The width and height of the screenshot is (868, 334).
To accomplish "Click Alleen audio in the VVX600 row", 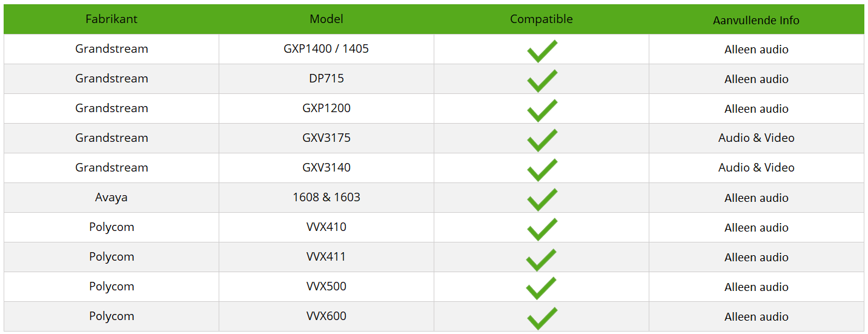I will [x=756, y=316].
